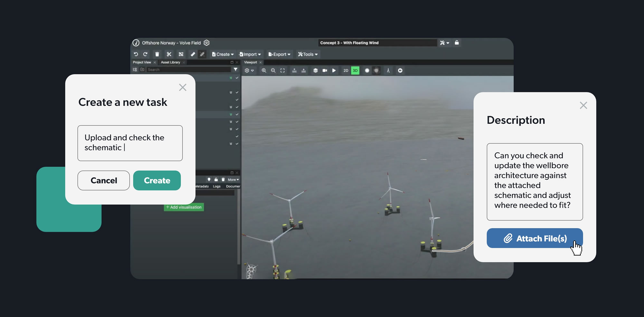Click the task name text field
The height and width of the screenshot is (317, 644).
130,143
